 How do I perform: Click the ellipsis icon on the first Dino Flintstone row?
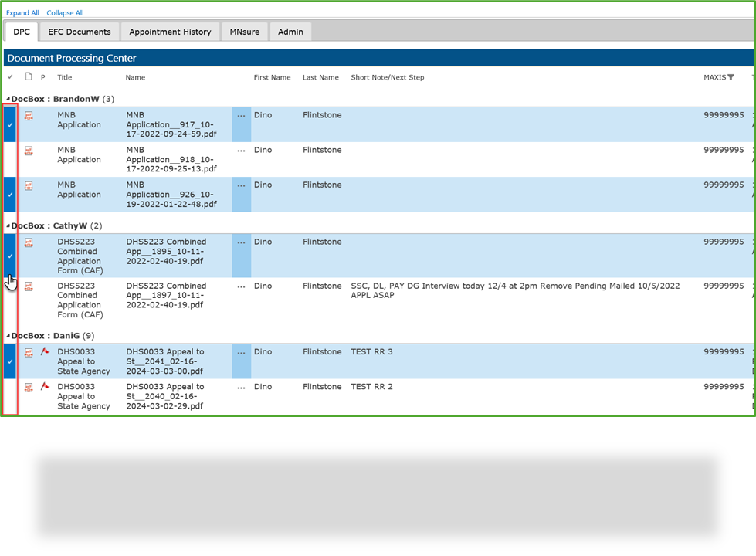click(x=240, y=115)
